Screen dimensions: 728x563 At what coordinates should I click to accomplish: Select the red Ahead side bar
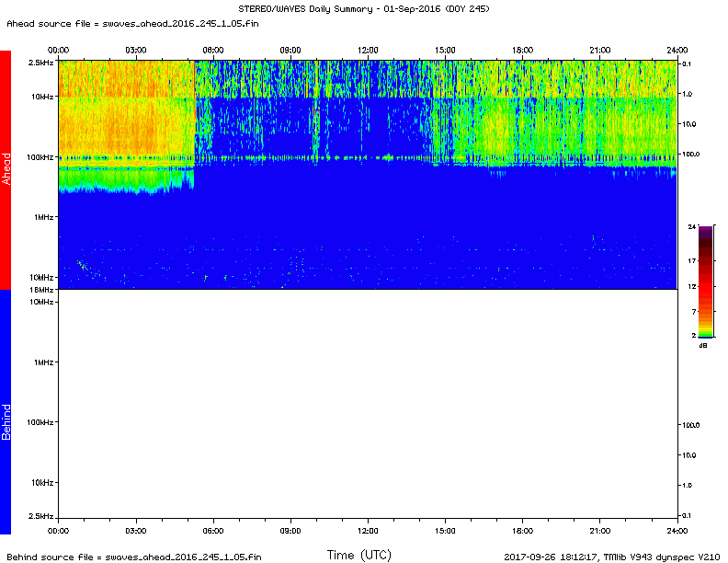[x=6, y=170]
